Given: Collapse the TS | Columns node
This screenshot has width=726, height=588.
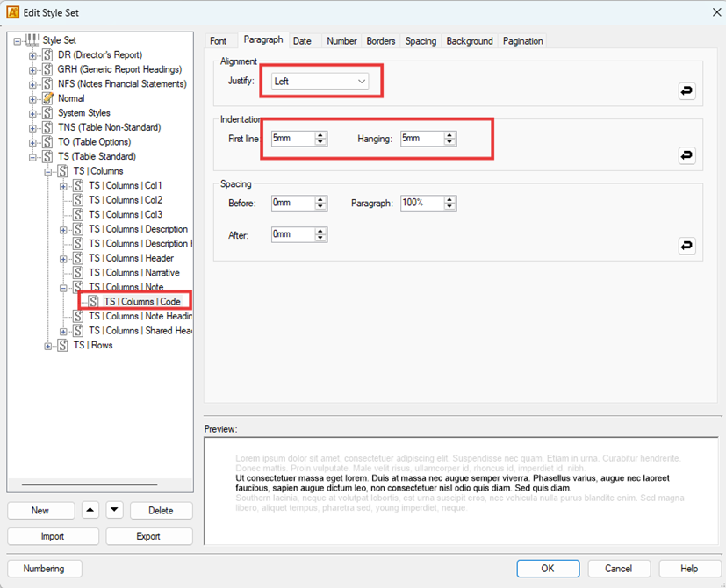Looking at the screenshot, I should pos(47,172).
